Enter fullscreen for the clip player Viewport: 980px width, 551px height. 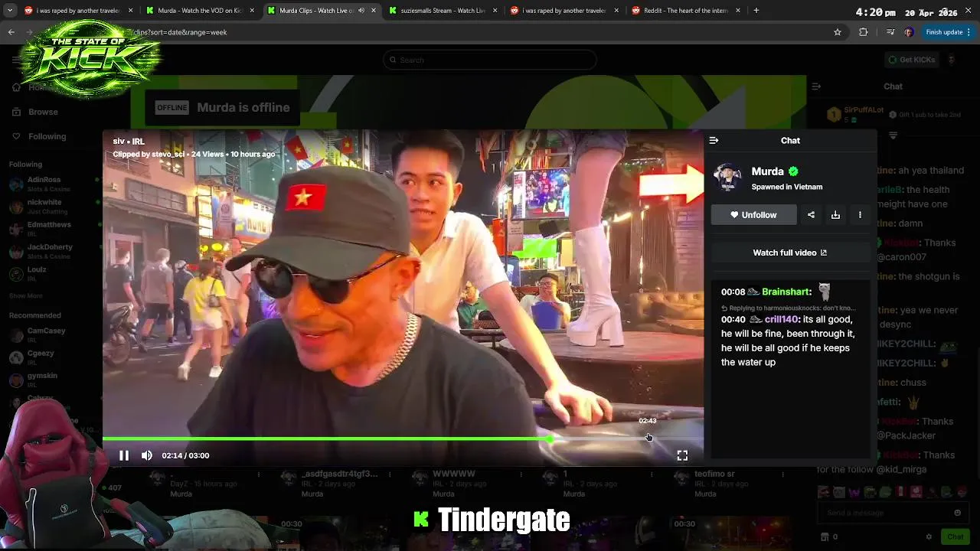click(682, 455)
